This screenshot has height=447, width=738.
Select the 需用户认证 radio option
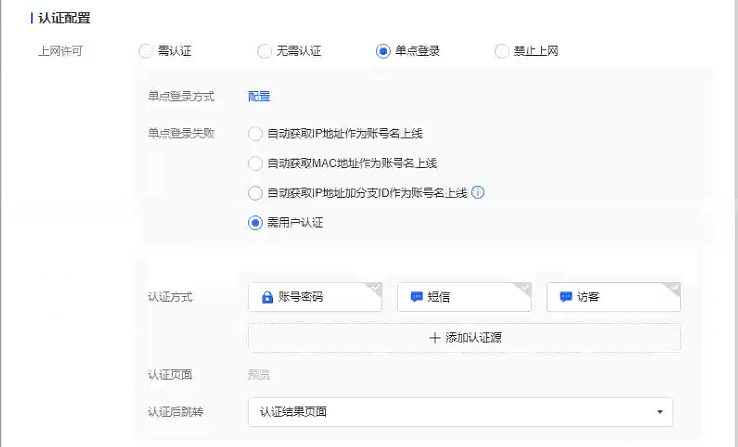(x=255, y=223)
